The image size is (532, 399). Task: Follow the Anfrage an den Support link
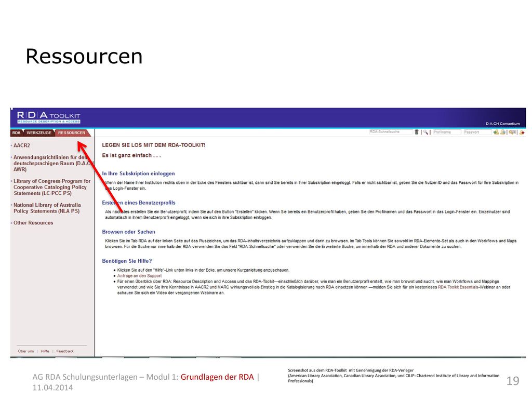click(x=139, y=276)
